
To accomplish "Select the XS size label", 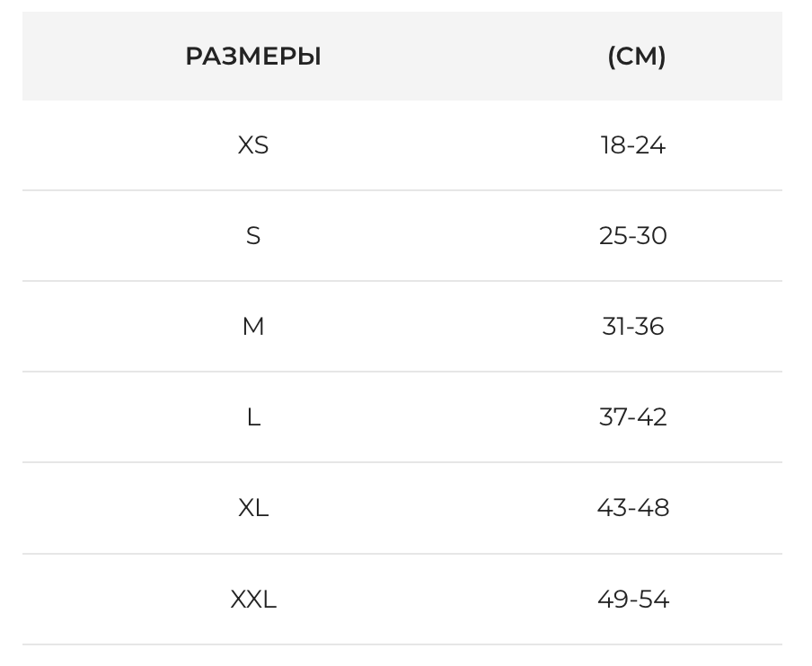I will pyautogui.click(x=253, y=145).
